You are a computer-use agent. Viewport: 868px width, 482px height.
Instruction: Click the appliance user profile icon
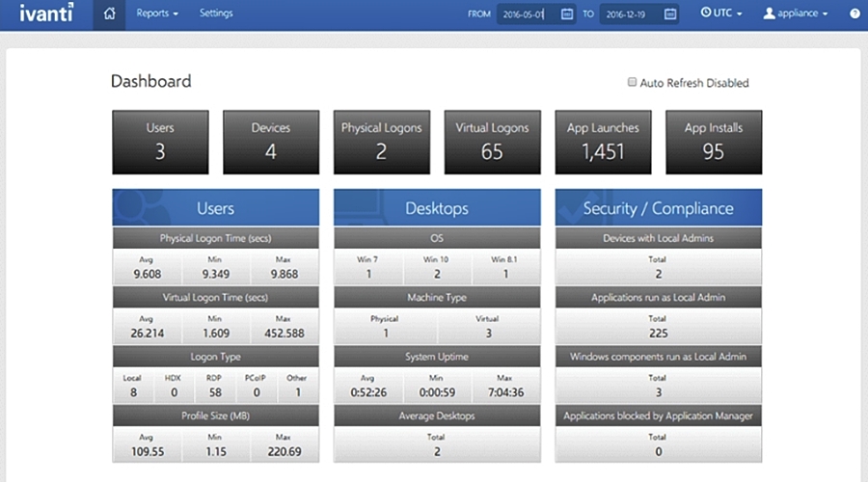[x=769, y=13]
